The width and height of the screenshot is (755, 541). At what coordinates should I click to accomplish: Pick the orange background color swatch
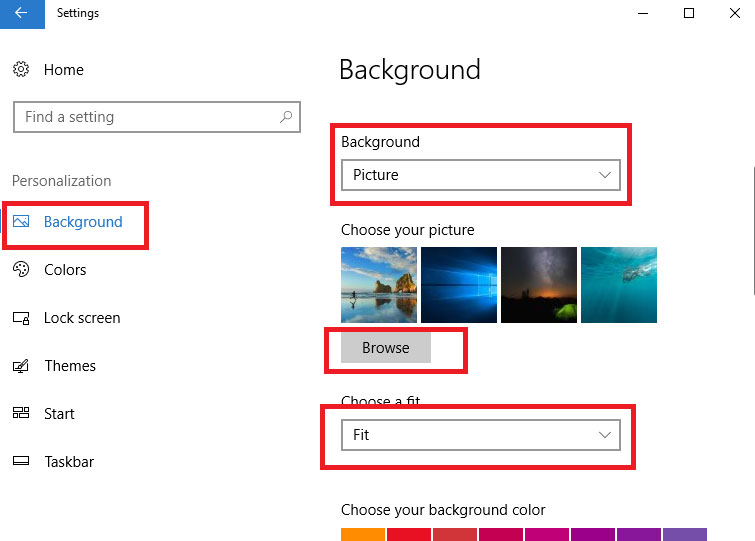point(362,535)
